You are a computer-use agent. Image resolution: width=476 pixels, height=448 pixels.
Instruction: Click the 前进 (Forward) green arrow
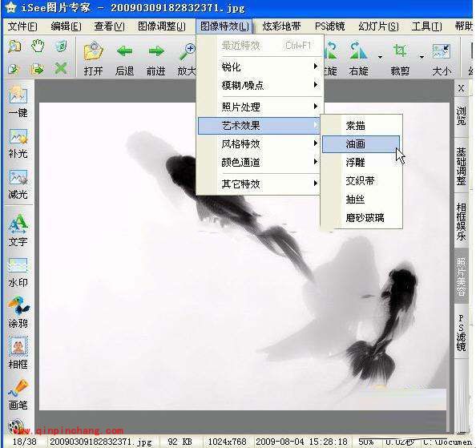coord(156,51)
